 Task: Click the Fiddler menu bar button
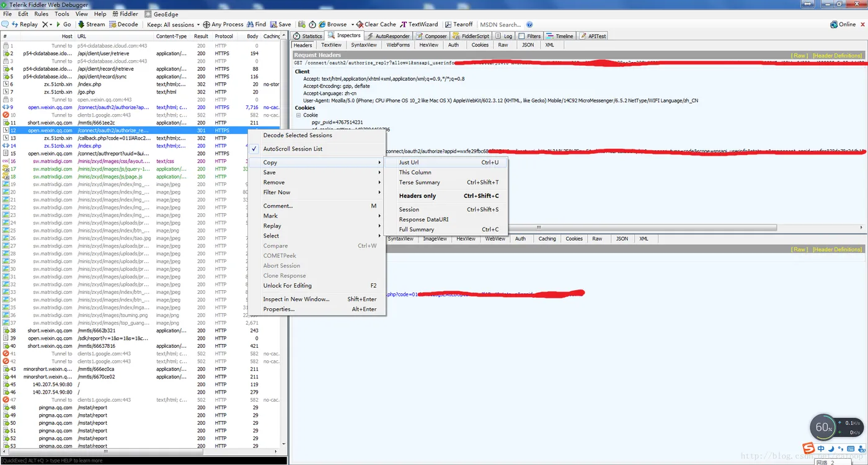(125, 14)
